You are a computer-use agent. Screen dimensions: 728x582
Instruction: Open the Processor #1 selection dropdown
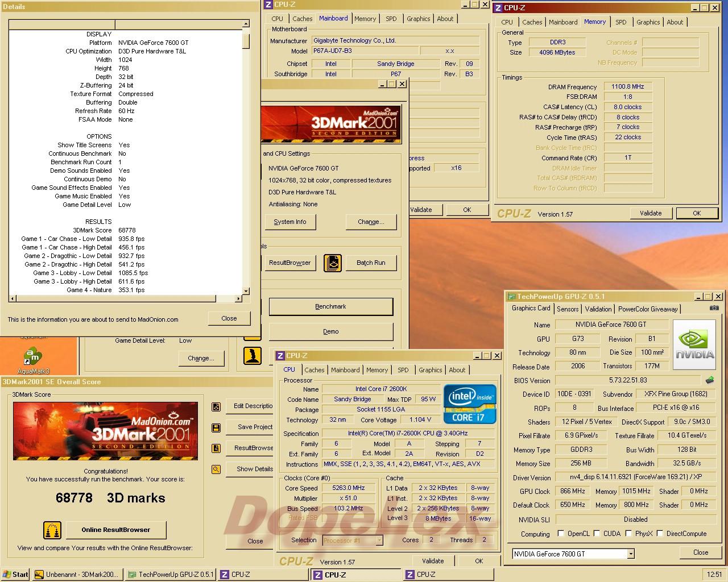[x=379, y=541]
